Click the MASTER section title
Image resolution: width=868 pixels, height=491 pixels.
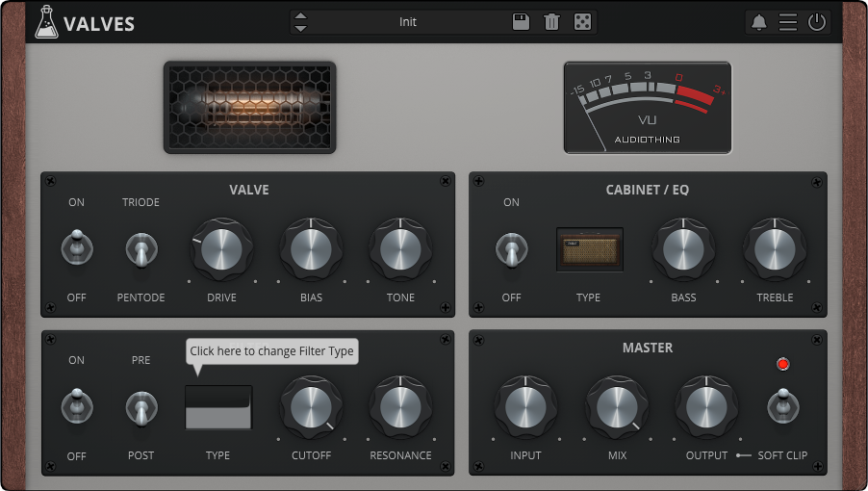tap(647, 348)
